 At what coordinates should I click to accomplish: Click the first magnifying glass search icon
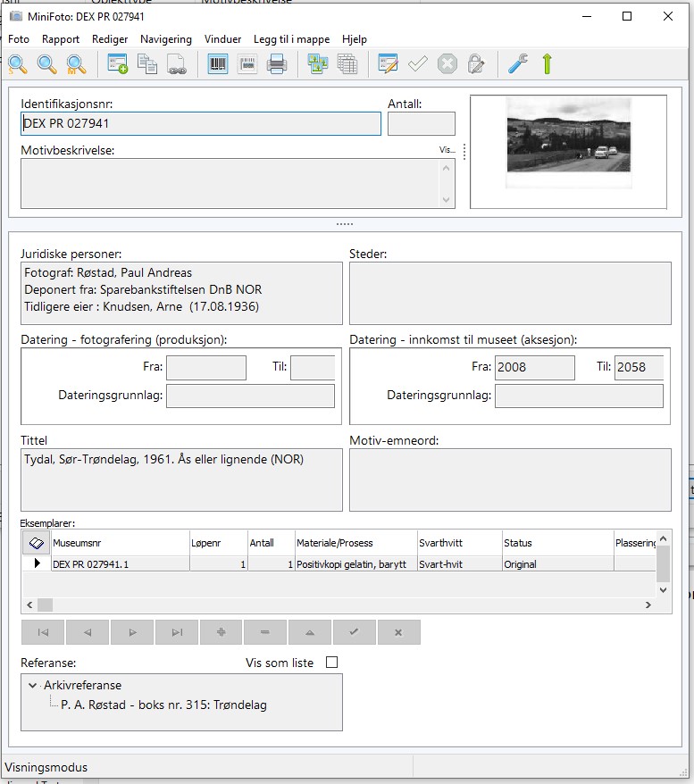(18, 63)
